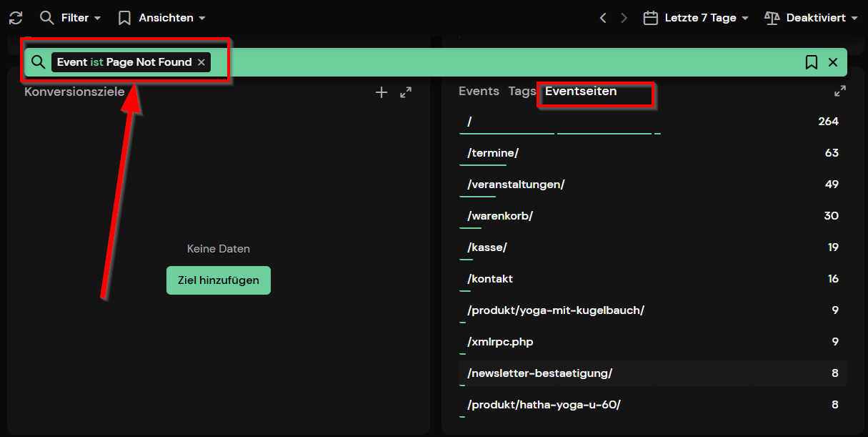Screen dimensions: 868x437
Task: Open the Ansichten views dropdown
Action: click(x=161, y=18)
